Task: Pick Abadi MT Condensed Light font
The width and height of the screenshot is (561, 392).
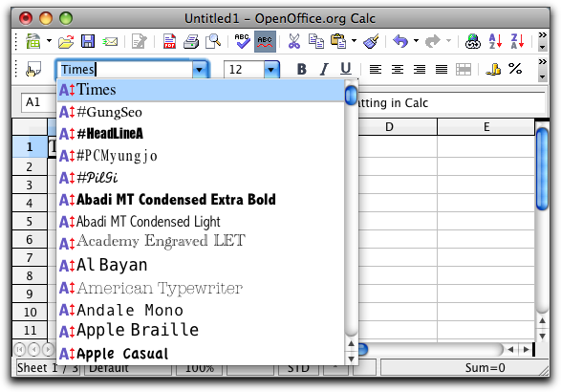Action: (x=201, y=222)
